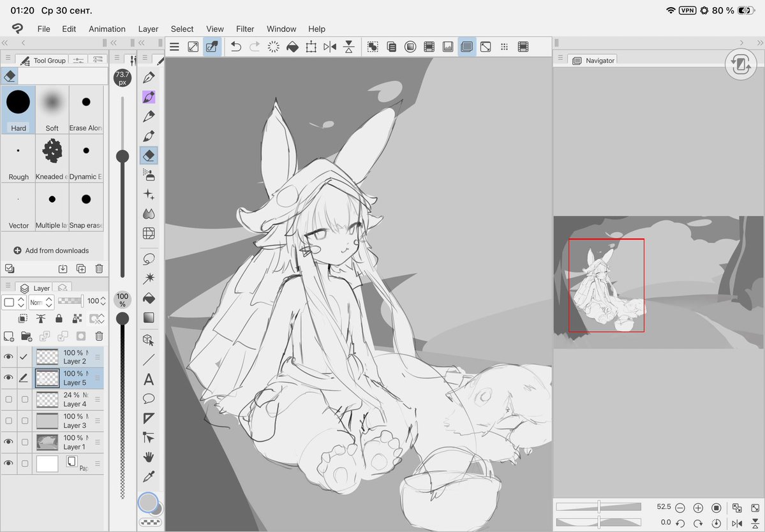
Task: Click Clear in the command bar
Action: click(273, 47)
